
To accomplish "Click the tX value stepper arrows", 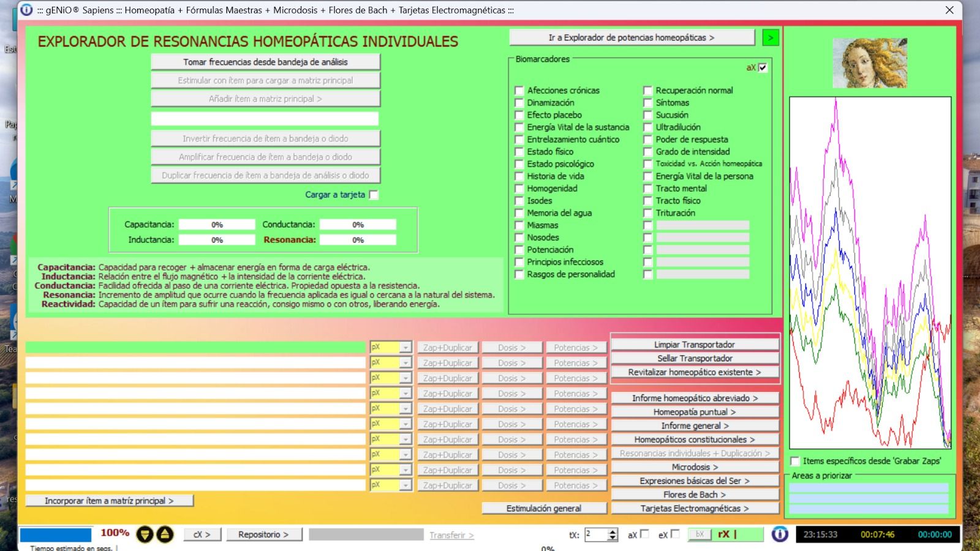I will pyautogui.click(x=612, y=534).
